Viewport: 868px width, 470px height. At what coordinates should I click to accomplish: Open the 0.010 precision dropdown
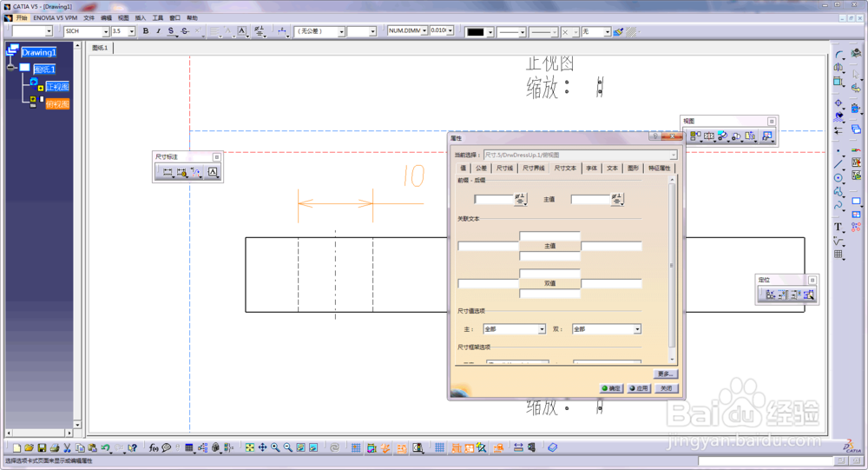(450, 31)
